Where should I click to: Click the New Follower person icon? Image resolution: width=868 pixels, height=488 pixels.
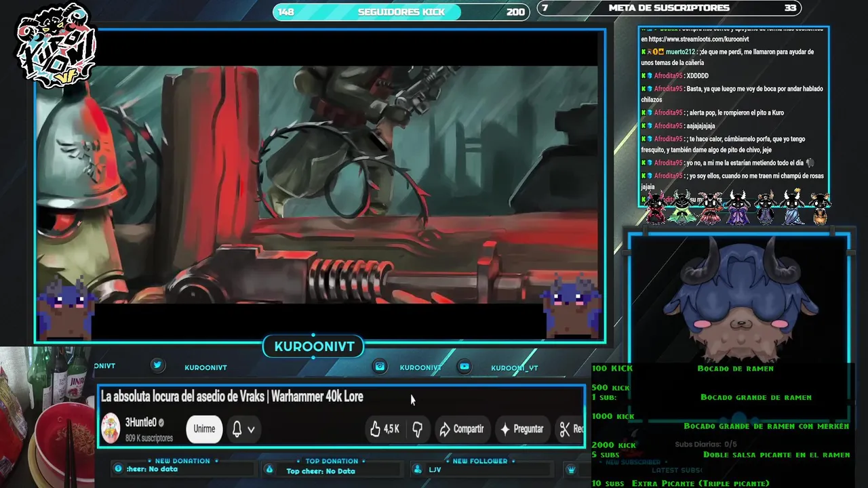[417, 469]
